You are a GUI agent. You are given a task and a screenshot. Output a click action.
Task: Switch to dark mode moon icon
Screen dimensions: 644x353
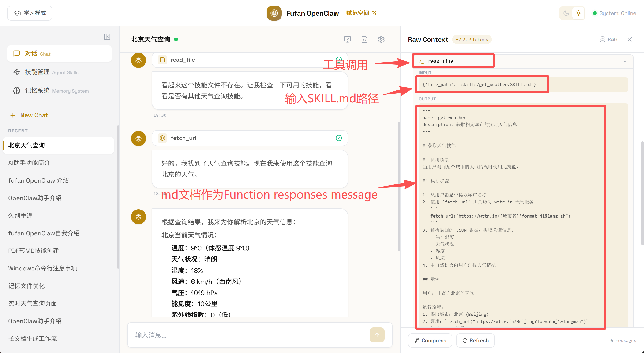(x=566, y=13)
